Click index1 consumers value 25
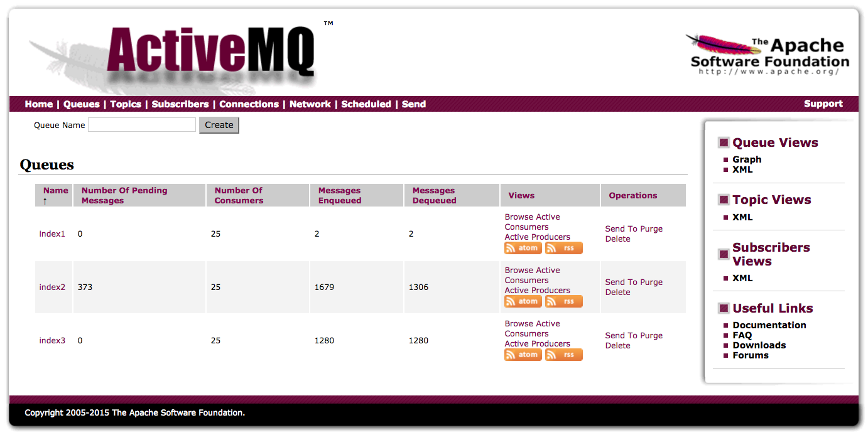Image resolution: width=868 pixels, height=435 pixels. tap(215, 234)
